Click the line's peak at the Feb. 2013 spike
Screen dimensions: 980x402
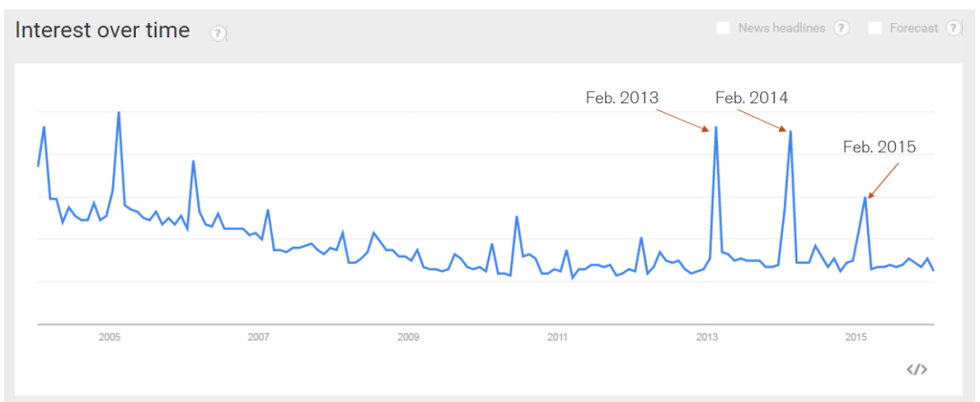[x=716, y=127]
